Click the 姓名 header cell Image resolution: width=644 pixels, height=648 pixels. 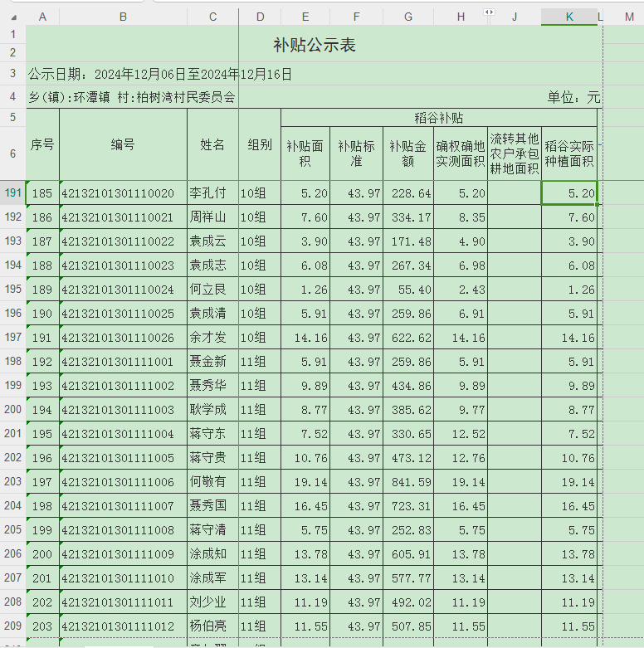click(213, 144)
